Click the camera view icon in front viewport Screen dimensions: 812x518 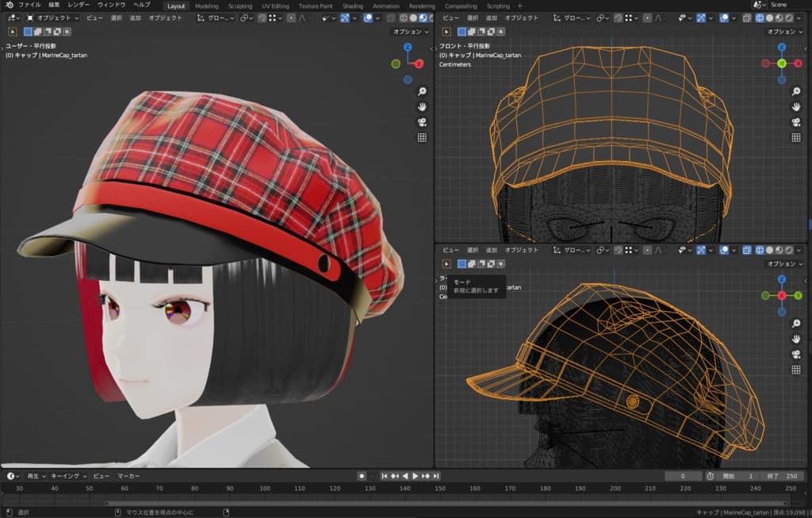796,121
